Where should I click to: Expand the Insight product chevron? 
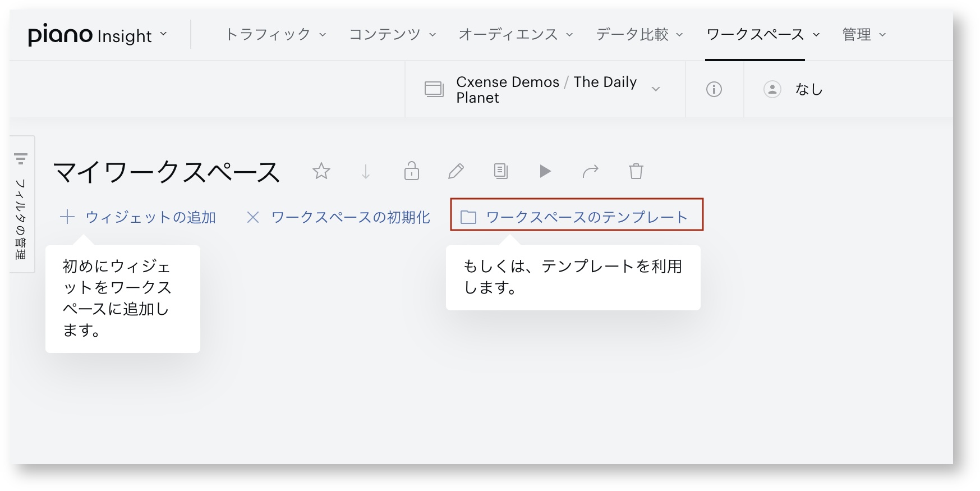coord(163,34)
